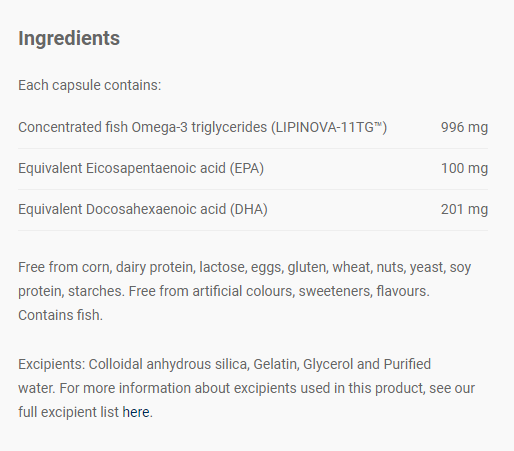This screenshot has height=451, width=514.
Task: Click the 'Excipients: Colloidal anhydrous silica' text
Action: pyautogui.click(x=134, y=364)
